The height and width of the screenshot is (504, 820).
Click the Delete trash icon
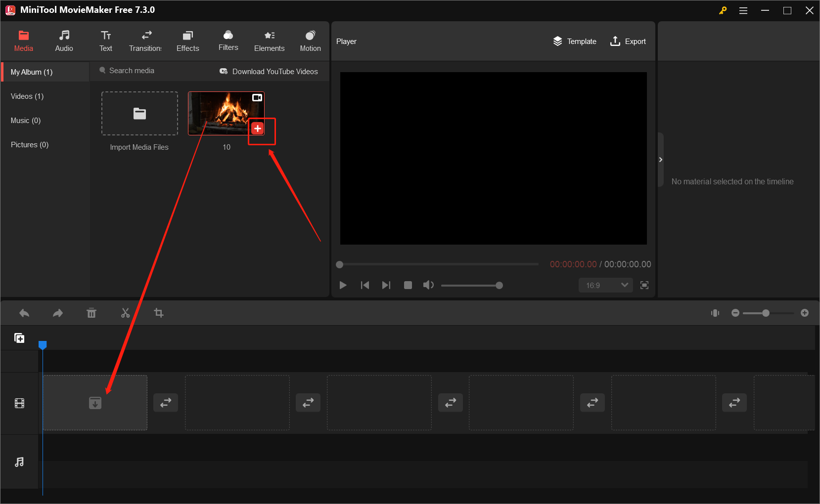[91, 313]
